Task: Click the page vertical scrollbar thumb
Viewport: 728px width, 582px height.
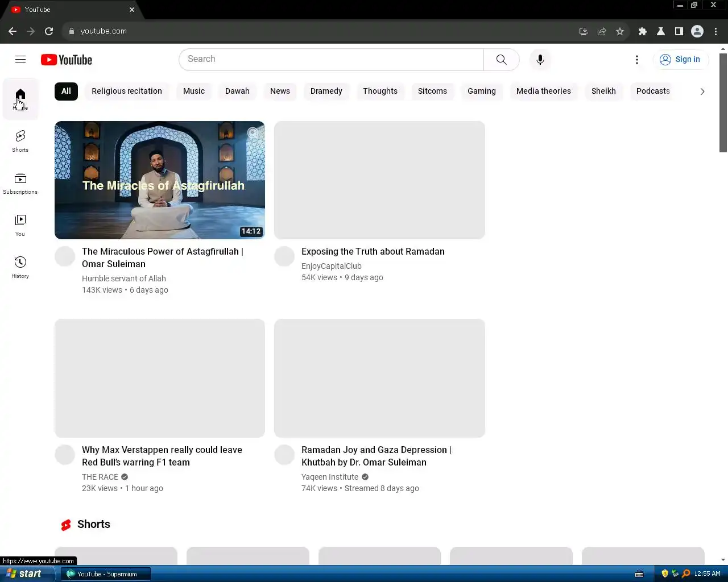Action: [x=723, y=103]
